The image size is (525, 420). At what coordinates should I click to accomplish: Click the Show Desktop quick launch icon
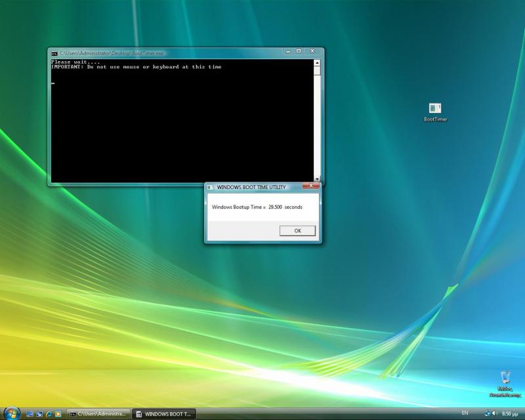pyautogui.click(x=30, y=414)
